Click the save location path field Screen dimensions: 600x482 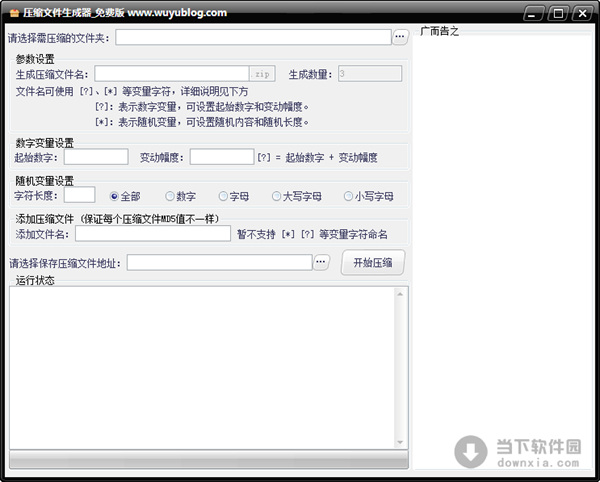click(220, 262)
